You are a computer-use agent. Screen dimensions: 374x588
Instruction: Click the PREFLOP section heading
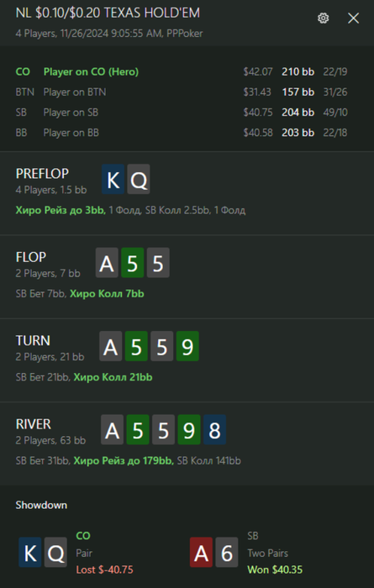pos(42,174)
